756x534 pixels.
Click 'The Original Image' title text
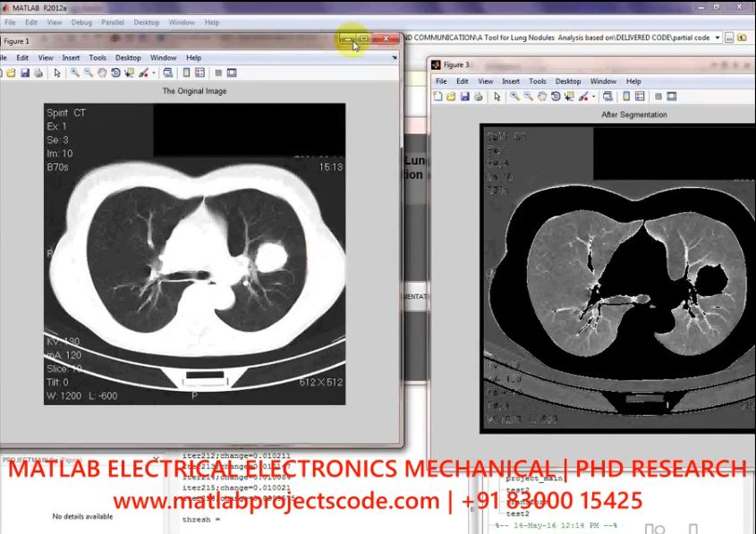[x=194, y=90]
